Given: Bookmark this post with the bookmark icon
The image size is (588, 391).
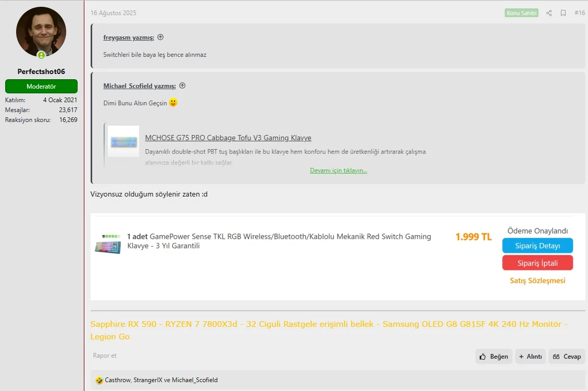Looking at the screenshot, I should click(563, 13).
